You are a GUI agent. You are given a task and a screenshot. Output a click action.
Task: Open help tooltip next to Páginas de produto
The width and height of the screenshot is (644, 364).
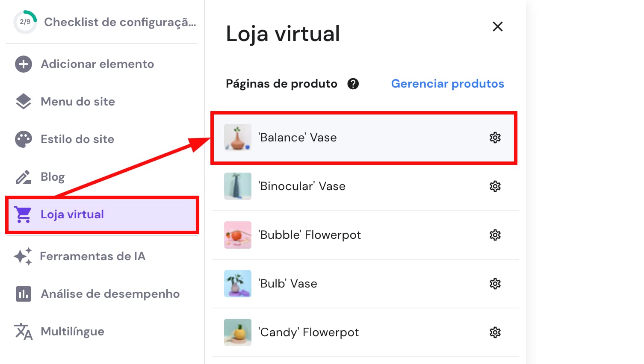pyautogui.click(x=353, y=84)
